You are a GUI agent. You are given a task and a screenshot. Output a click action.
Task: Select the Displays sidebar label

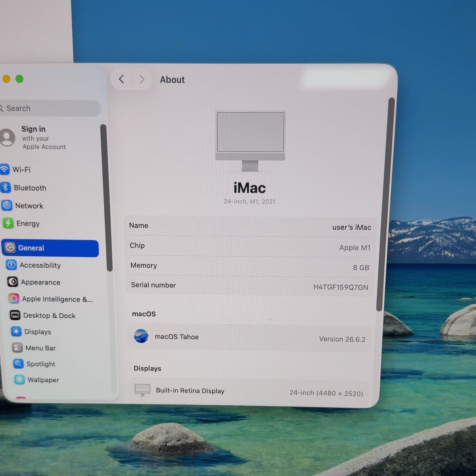tap(38, 332)
